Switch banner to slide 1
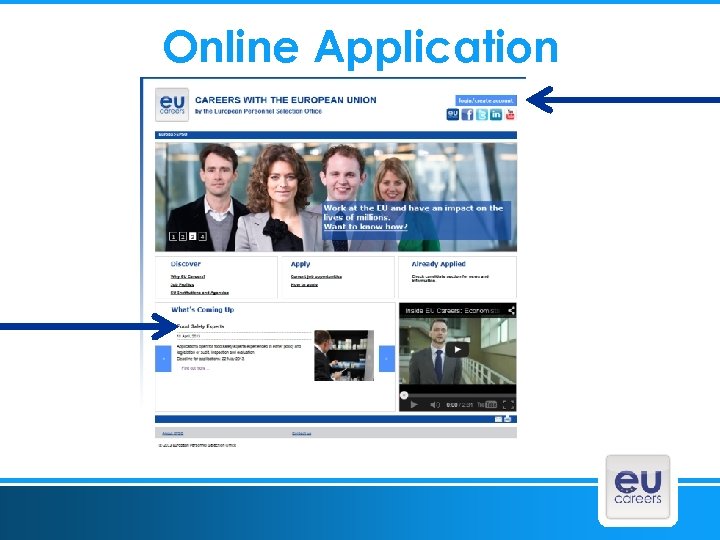Image resolution: width=720 pixels, height=540 pixels. tap(173, 236)
